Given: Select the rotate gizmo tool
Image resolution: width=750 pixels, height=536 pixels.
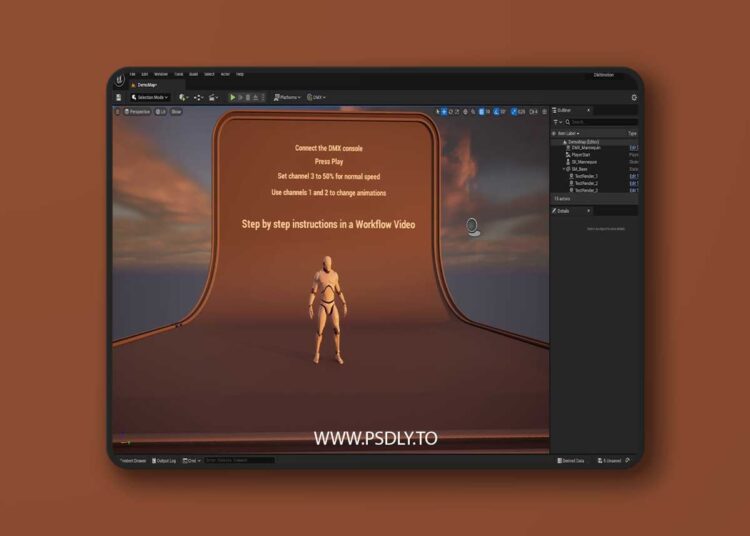Looking at the screenshot, I should 452,111.
